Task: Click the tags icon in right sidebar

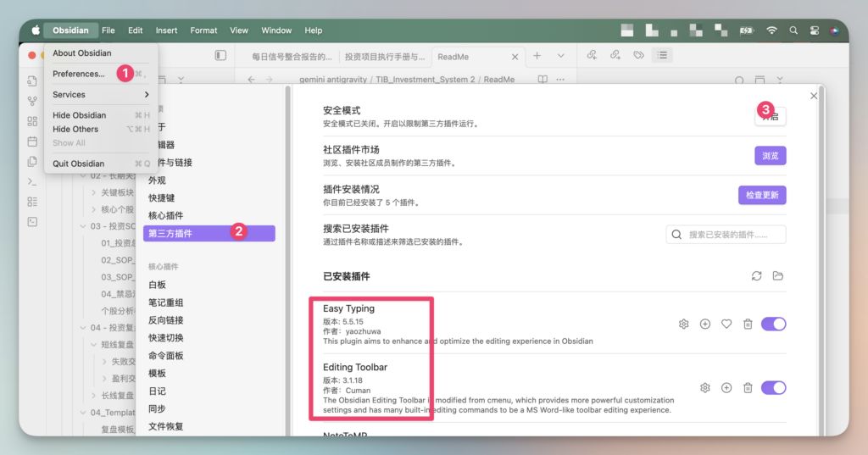Action: pyautogui.click(x=639, y=56)
